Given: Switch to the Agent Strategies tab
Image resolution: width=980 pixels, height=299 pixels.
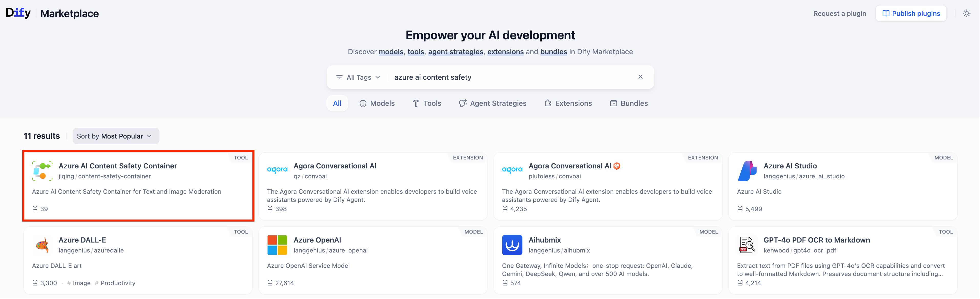Looking at the screenshot, I should (492, 103).
